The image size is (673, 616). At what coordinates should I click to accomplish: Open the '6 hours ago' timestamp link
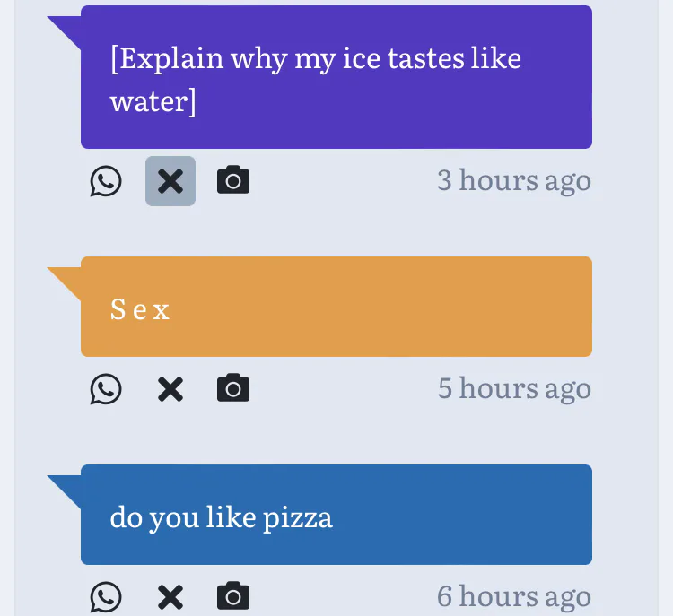pyautogui.click(x=513, y=596)
